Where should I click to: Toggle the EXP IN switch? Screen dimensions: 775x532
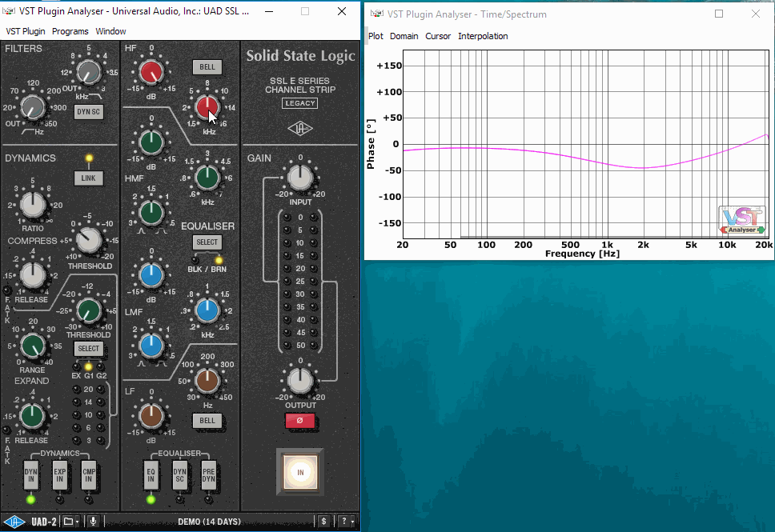coord(60,475)
